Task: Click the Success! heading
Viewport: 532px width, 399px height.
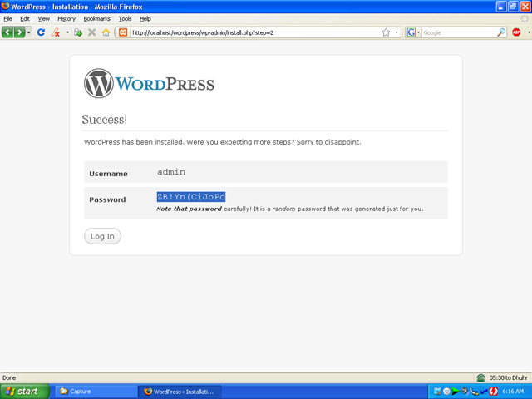Action: (x=105, y=120)
